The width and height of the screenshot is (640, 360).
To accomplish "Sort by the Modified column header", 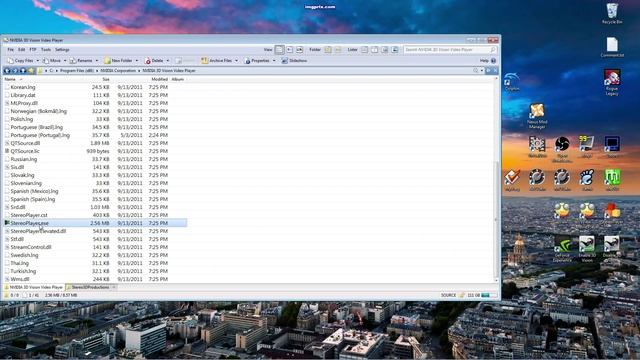I will [x=160, y=79].
